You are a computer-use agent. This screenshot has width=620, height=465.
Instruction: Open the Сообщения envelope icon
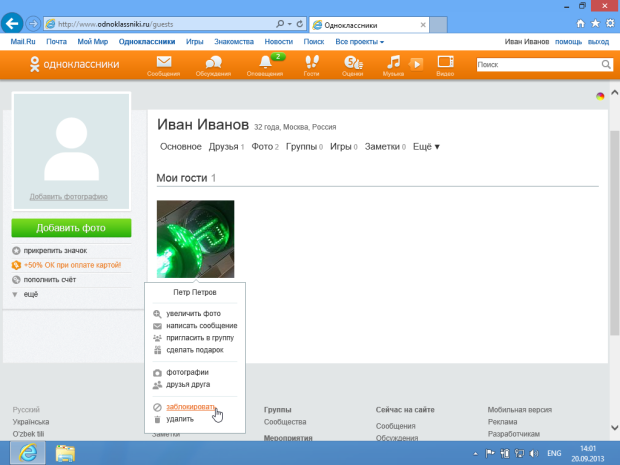pyautogui.click(x=164, y=62)
